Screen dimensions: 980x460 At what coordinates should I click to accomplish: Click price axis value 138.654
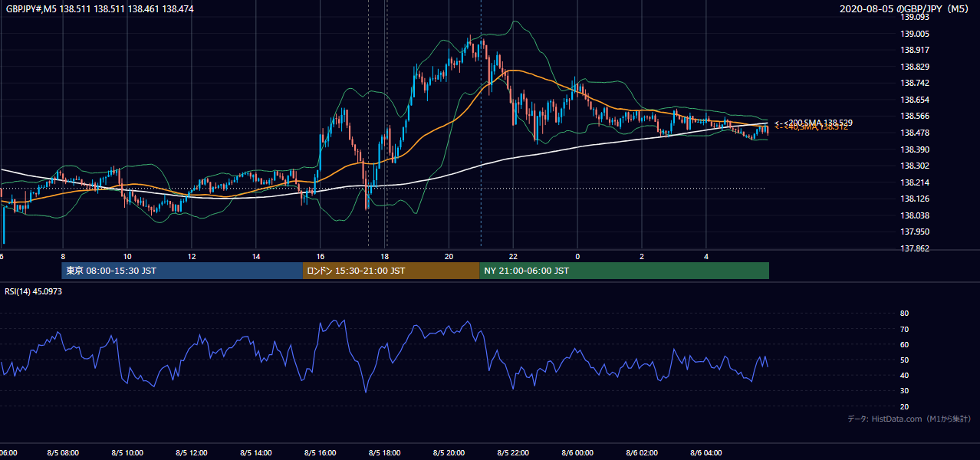pyautogui.click(x=916, y=100)
